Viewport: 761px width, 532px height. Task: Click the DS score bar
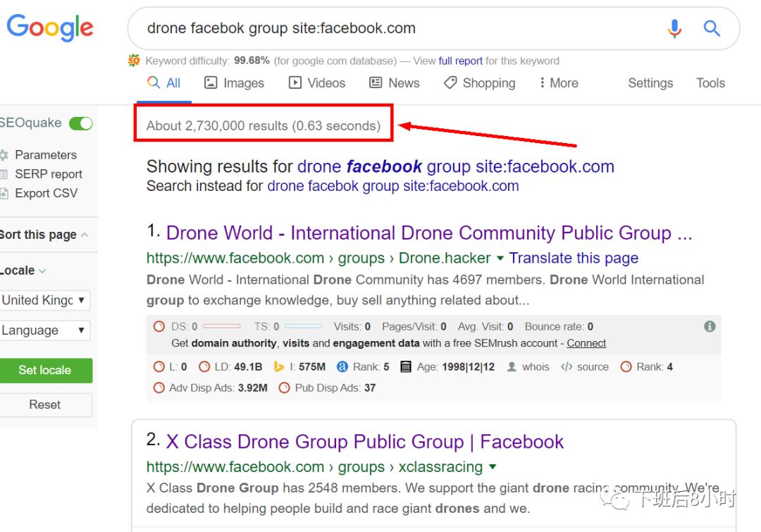pos(222,326)
